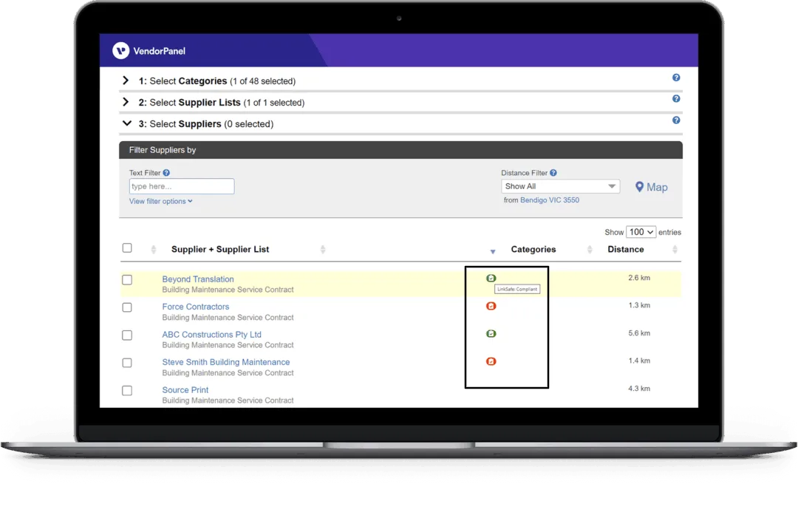Click the 5.6 km distance value
This screenshot has width=798, height=532.
tap(639, 333)
